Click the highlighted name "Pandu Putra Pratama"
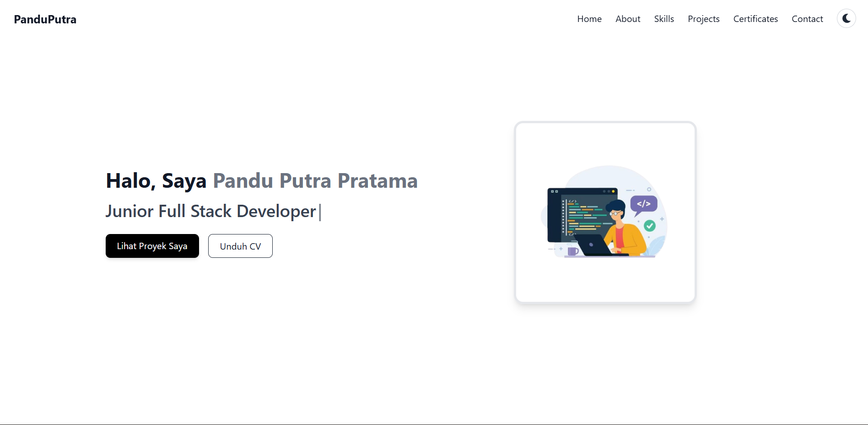868x425 pixels. [315, 180]
